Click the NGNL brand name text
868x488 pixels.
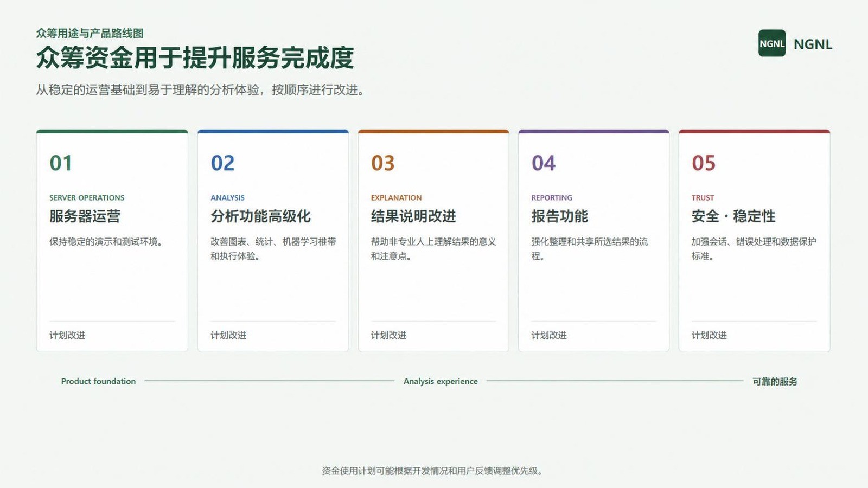click(813, 44)
